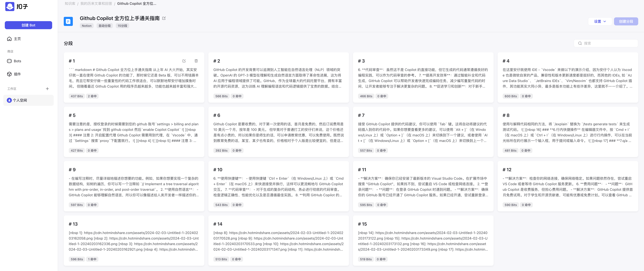Open segment # 5 heading
The width and height of the screenshot is (644, 271).
(x=72, y=115)
